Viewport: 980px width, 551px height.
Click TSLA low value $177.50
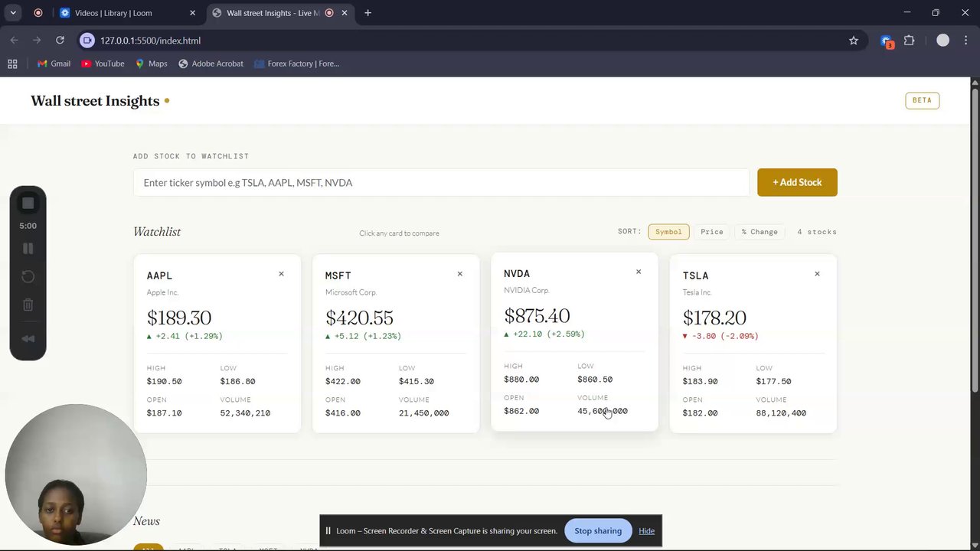pos(773,381)
